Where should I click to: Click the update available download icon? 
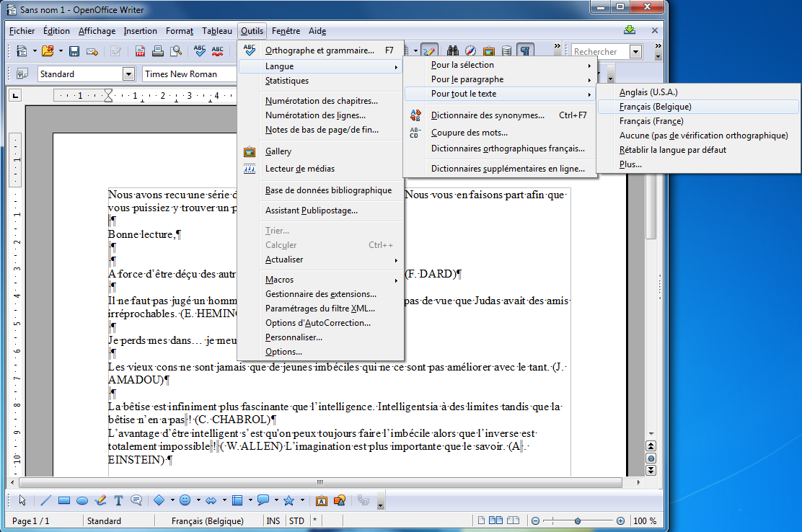[630, 30]
